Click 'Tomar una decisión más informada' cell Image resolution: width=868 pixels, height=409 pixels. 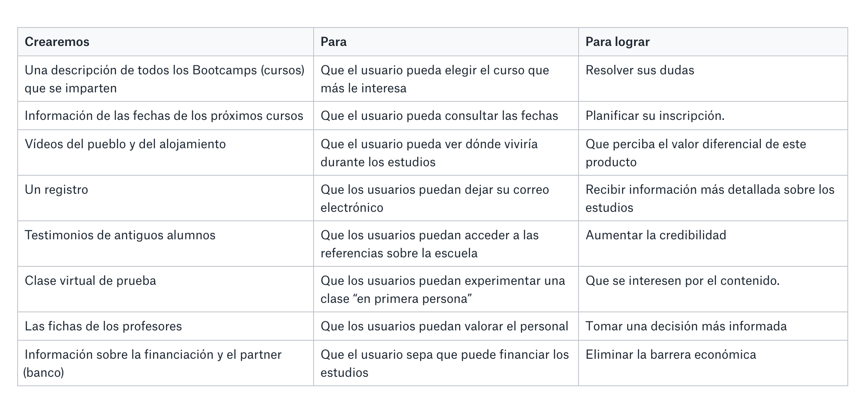pos(713,326)
